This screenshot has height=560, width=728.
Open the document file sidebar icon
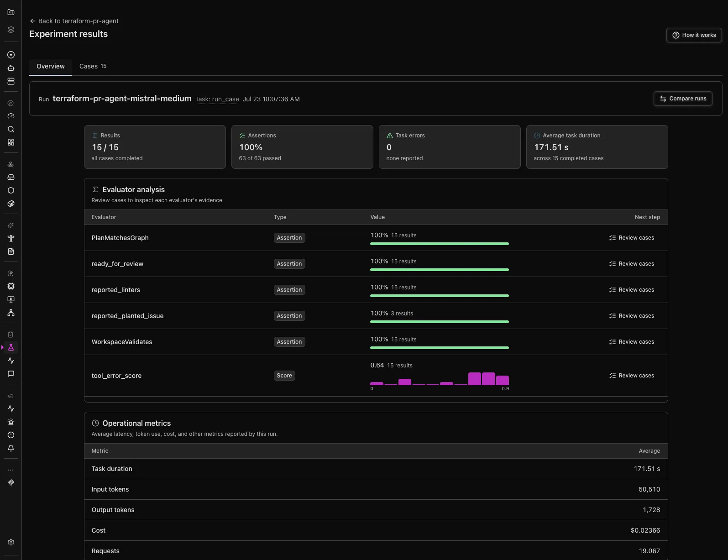[x=11, y=251]
